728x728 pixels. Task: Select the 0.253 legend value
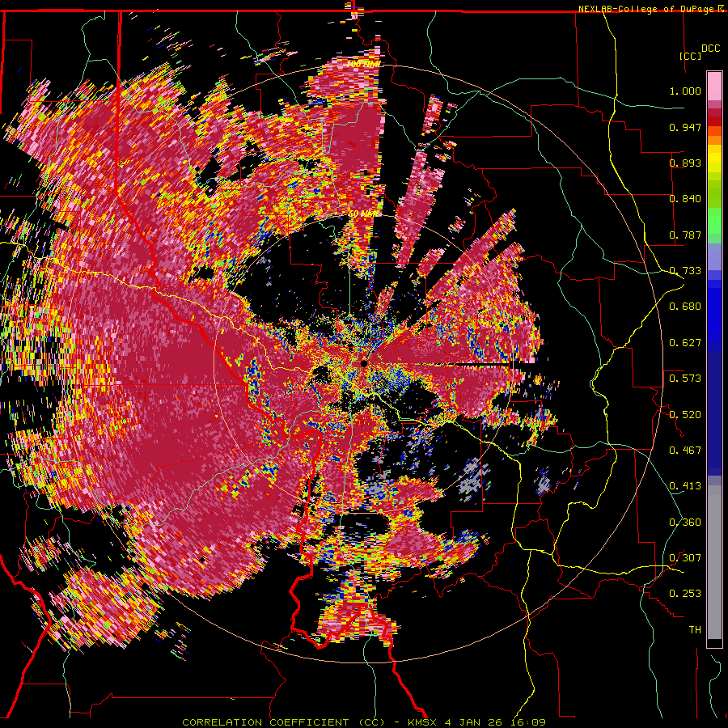coord(685,594)
